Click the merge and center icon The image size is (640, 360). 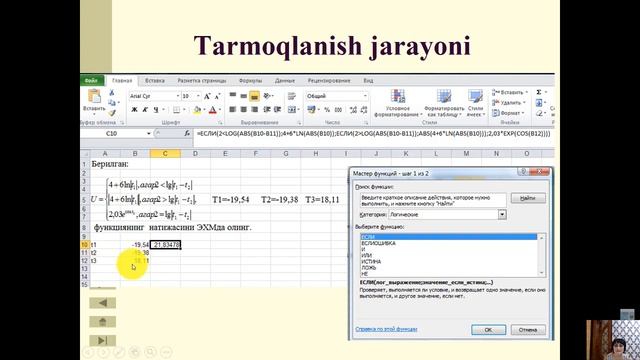click(x=292, y=109)
